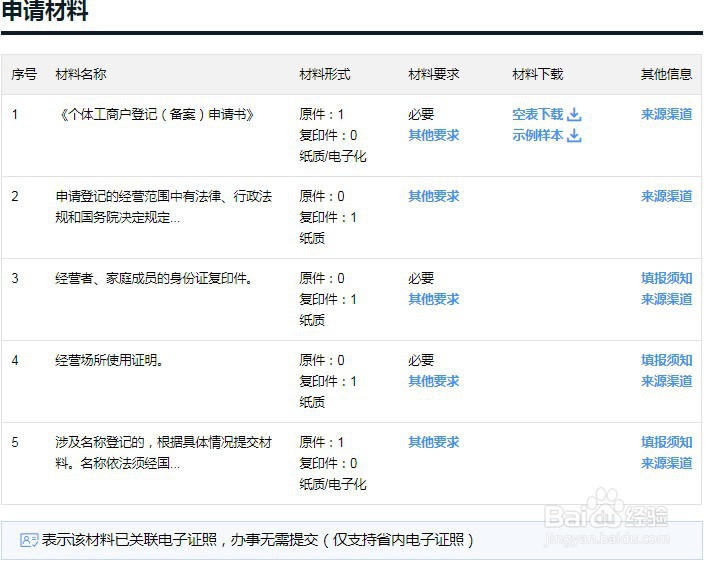Click the download icon beside 示例样本

click(574, 135)
